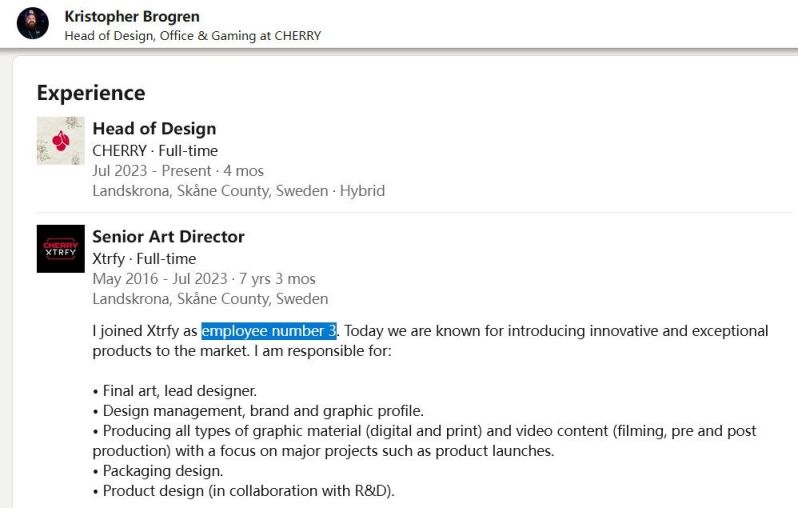
Task: Click the CHERRY · Full-time company line
Action: [155, 151]
